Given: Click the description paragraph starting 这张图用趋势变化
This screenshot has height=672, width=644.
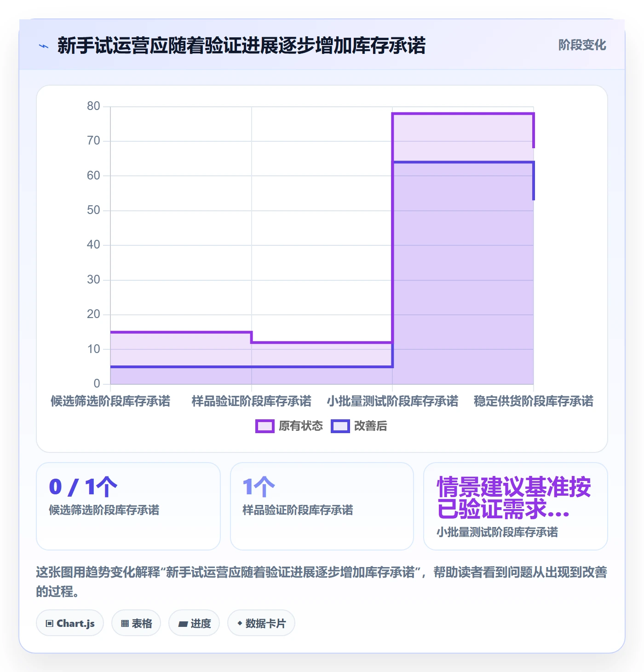Looking at the screenshot, I should 322,582.
